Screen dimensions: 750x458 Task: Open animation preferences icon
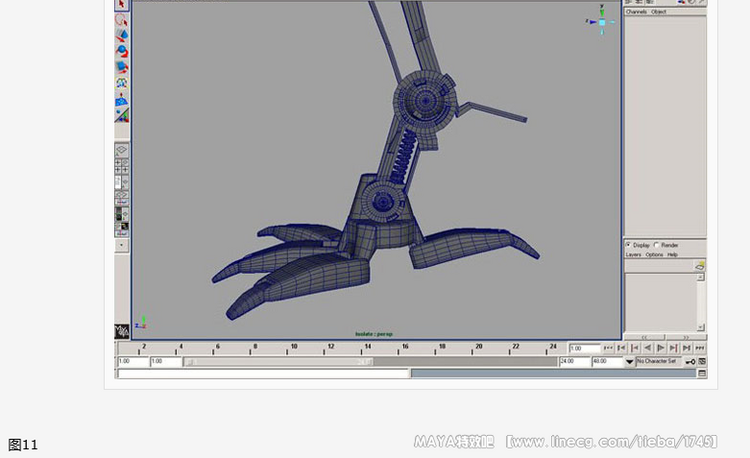(702, 361)
